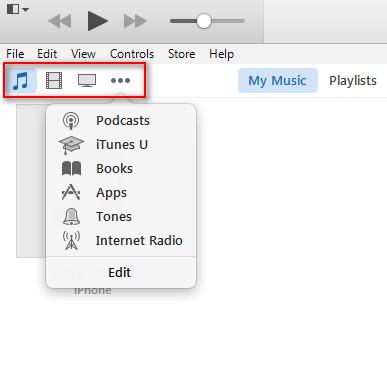Click the Internet Radio antenna icon
This screenshot has height=366, width=387.
[71, 240]
